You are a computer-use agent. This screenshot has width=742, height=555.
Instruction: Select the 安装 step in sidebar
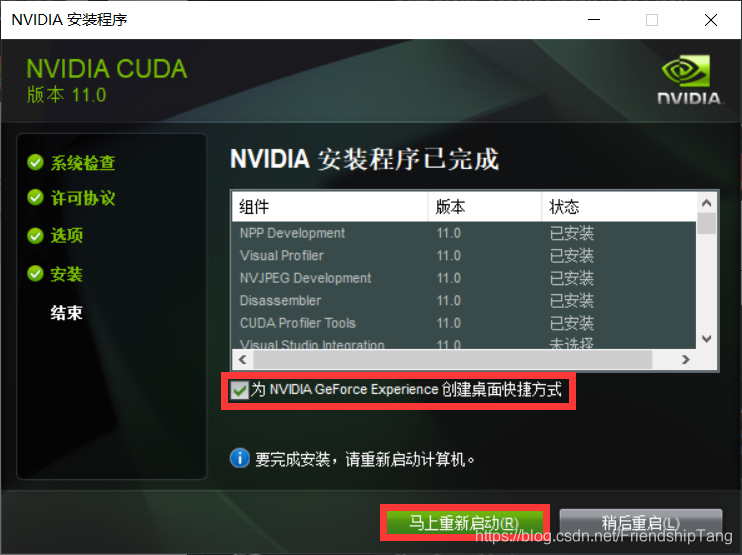click(x=67, y=274)
